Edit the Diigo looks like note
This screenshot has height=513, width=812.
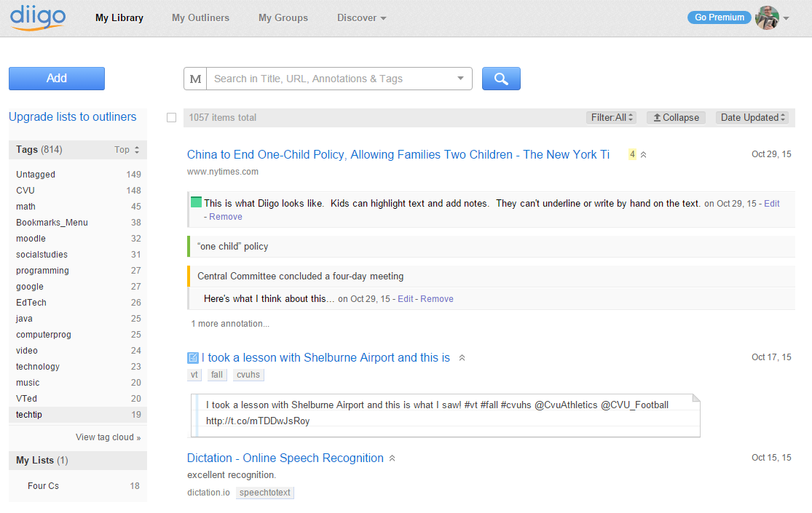pos(772,204)
